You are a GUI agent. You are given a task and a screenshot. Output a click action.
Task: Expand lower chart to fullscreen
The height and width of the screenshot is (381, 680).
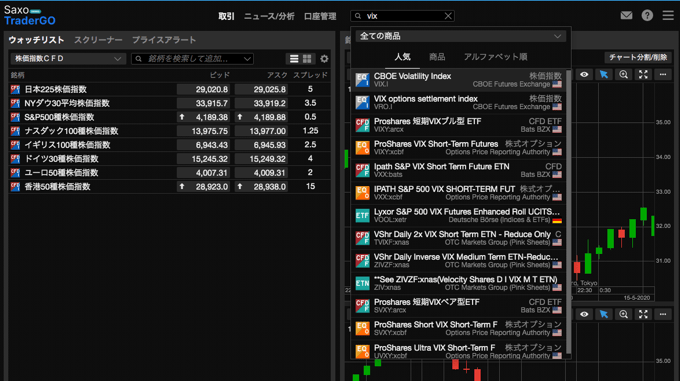tap(643, 314)
